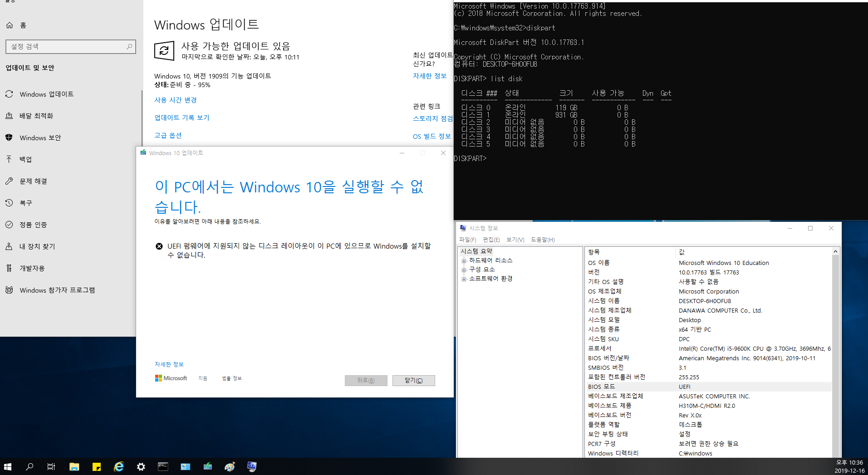Open 스토리지 점검 related link
The height and width of the screenshot is (475, 868).
point(433,118)
